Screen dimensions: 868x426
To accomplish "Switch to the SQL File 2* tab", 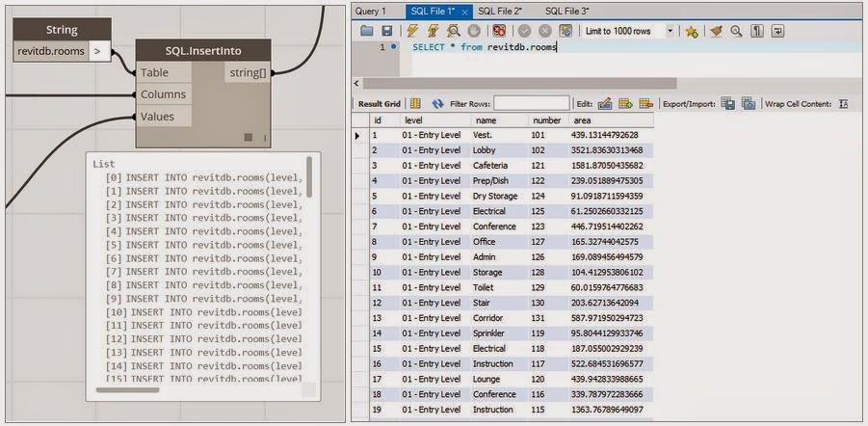I will point(500,11).
